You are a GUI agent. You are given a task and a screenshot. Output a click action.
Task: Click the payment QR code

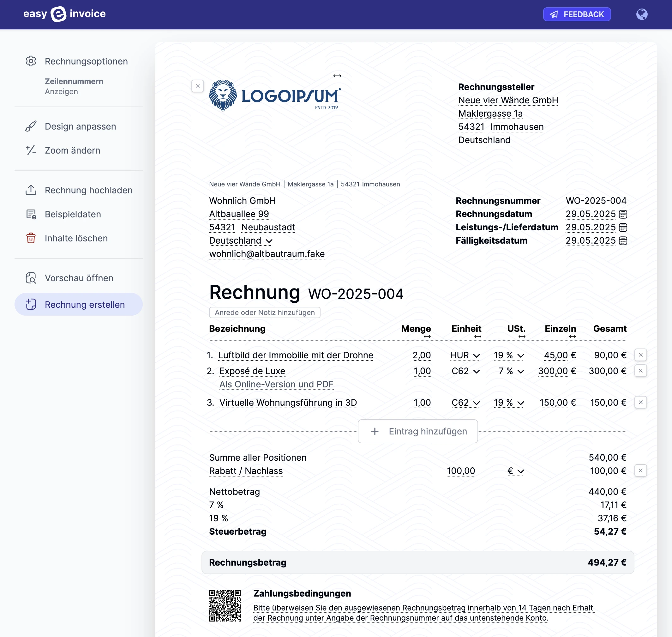[x=225, y=605]
